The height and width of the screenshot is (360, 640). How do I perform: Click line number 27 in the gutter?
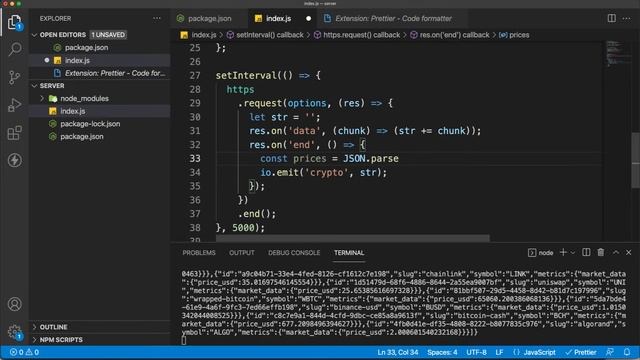click(x=195, y=76)
